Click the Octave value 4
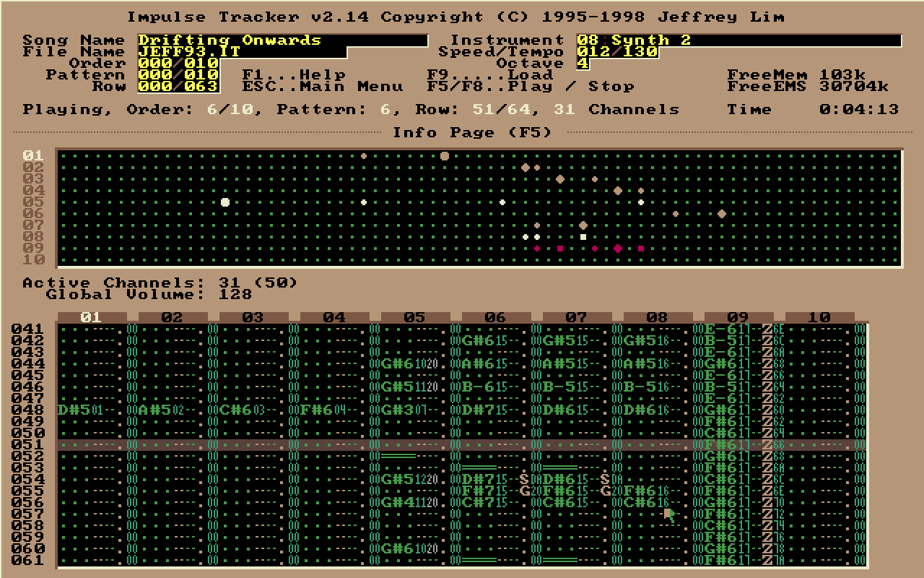The image size is (924, 578). click(x=583, y=64)
